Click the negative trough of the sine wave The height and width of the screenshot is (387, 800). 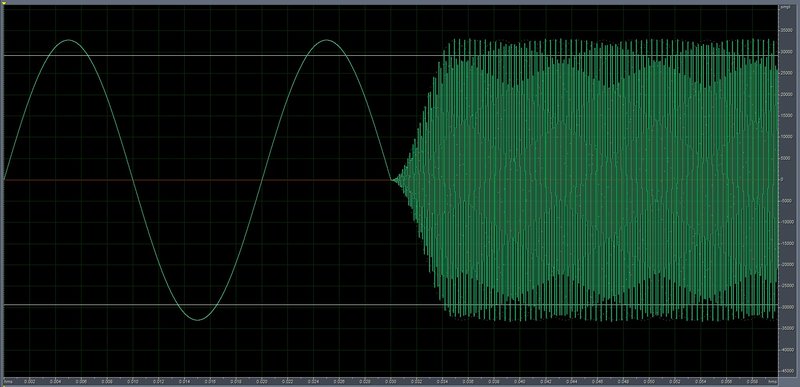click(197, 320)
